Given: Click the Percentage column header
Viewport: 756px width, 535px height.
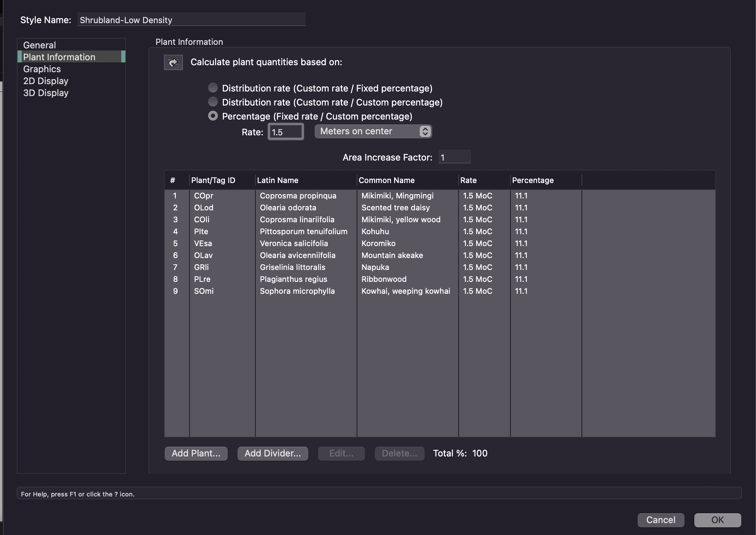Looking at the screenshot, I should click(532, 180).
